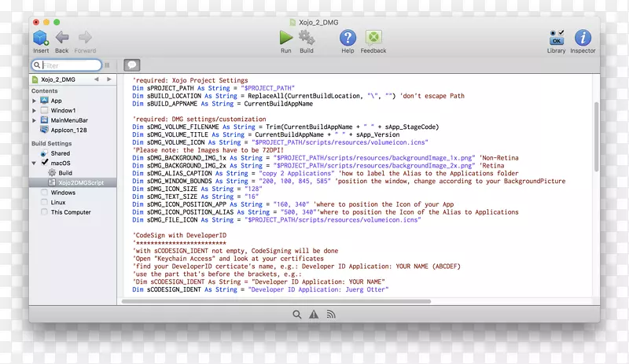Open Help from the toolbar

coord(348,37)
